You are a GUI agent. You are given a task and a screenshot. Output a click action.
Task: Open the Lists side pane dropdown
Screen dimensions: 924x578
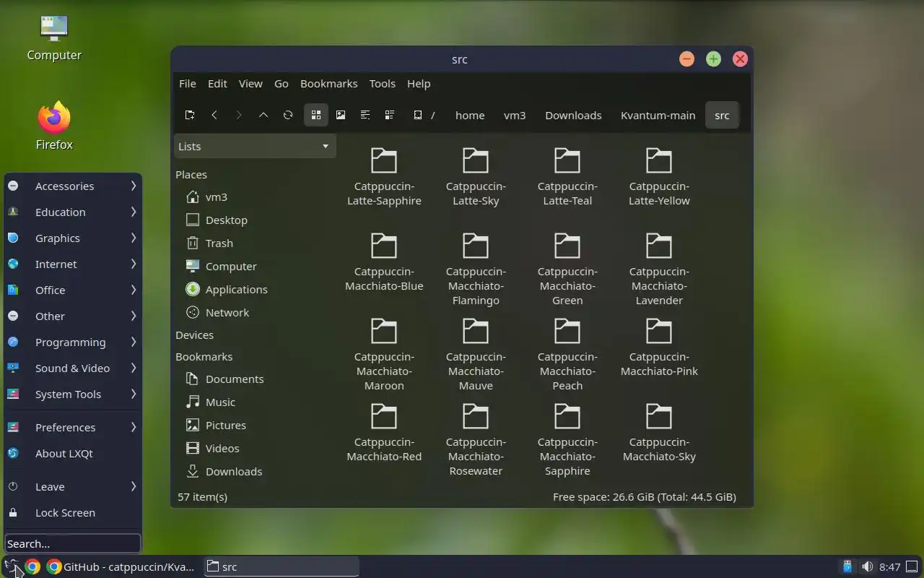coord(255,146)
